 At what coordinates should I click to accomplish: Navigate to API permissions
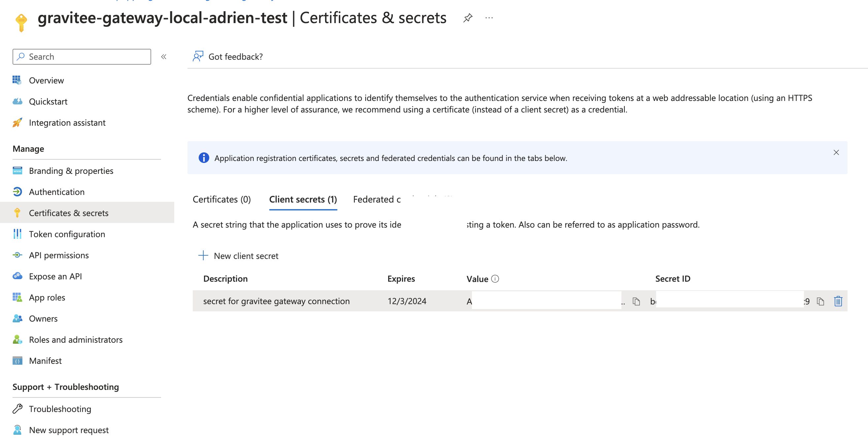coord(59,255)
